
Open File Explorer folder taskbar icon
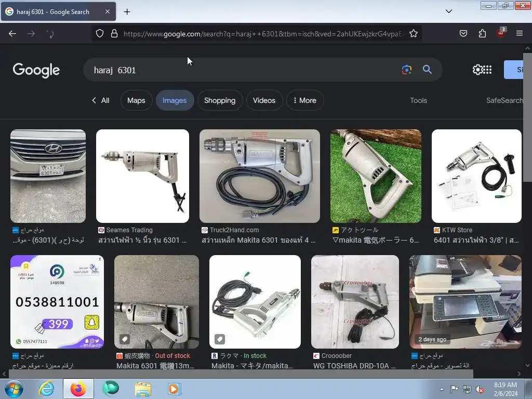coord(143,389)
